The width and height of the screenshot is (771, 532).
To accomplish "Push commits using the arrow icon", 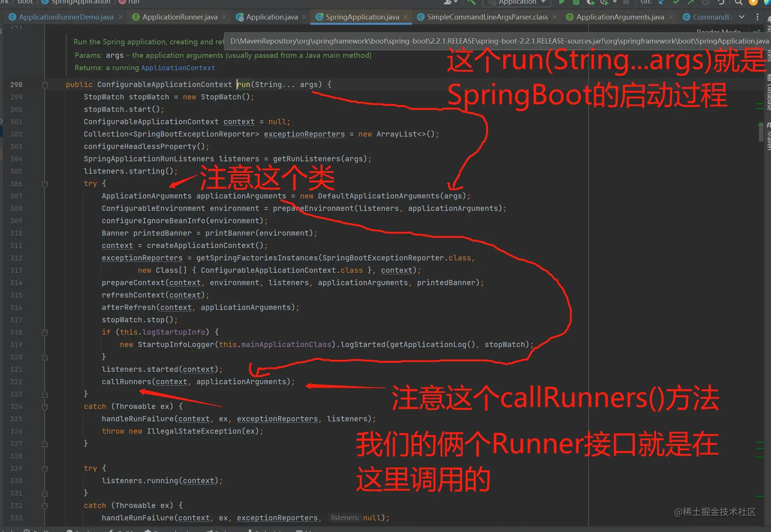I will 690,3.
